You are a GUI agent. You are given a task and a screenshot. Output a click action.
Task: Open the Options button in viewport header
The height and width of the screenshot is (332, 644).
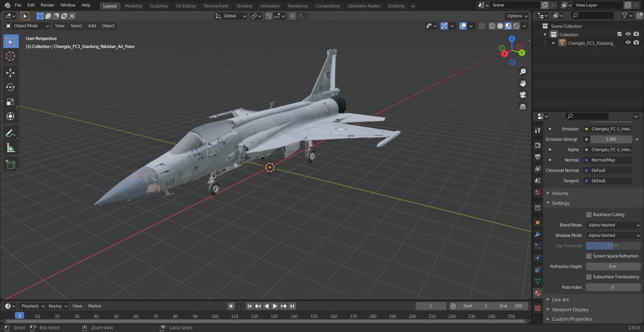pos(517,16)
